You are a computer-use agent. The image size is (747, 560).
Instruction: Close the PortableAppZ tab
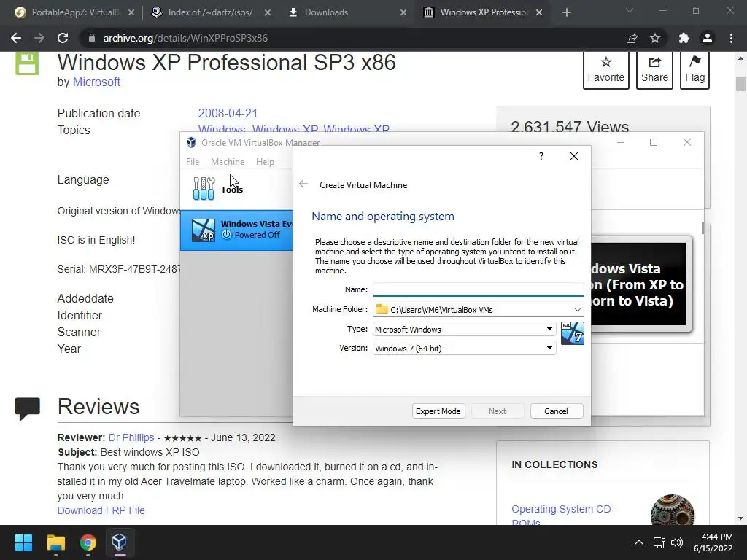coord(131,12)
